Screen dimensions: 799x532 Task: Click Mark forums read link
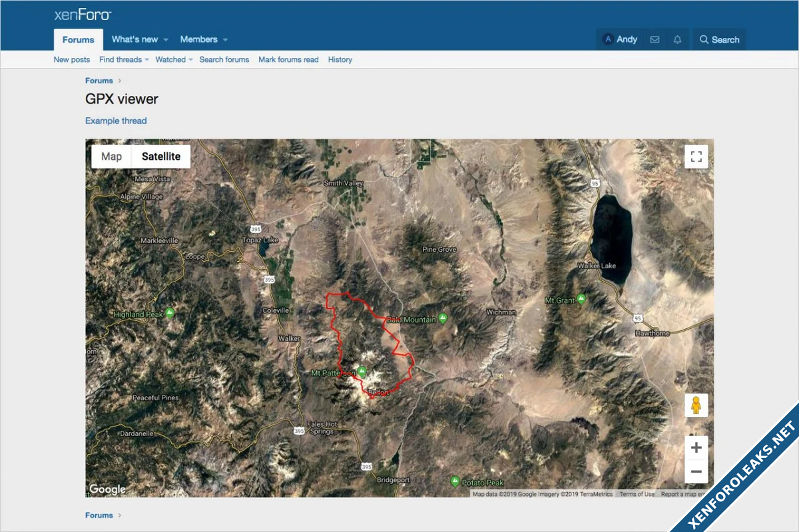point(288,60)
